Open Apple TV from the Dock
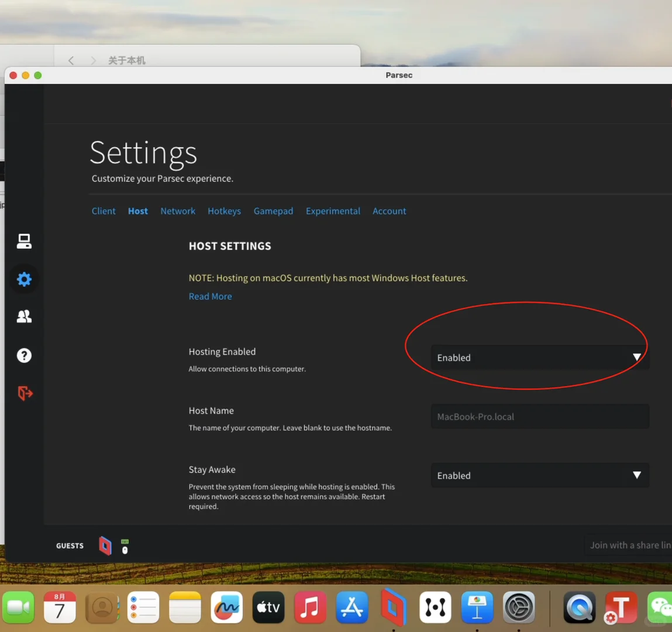Screen dimensions: 672x632 click(x=268, y=607)
